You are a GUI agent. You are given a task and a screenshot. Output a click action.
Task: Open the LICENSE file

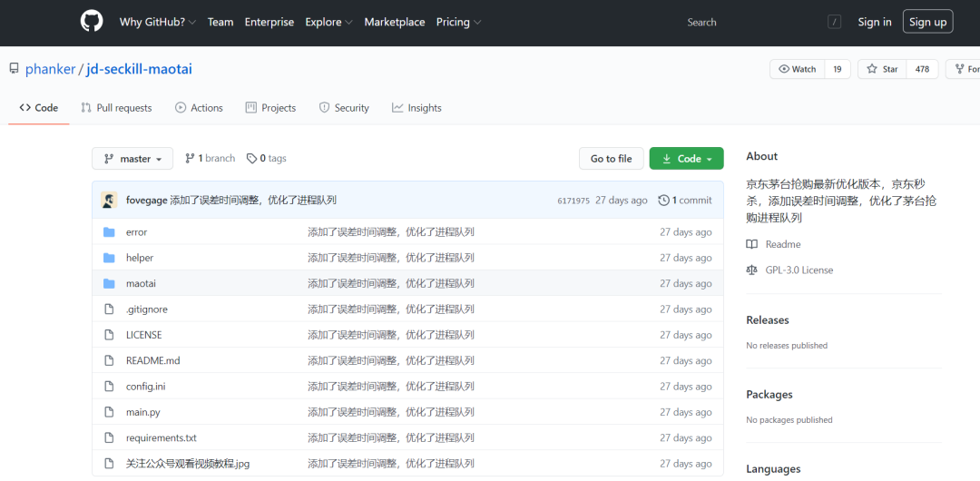coord(143,335)
